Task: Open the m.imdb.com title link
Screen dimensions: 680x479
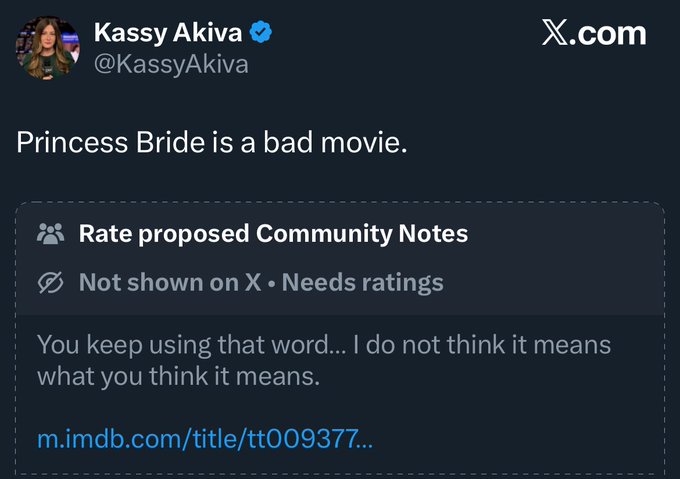Action: (205, 440)
